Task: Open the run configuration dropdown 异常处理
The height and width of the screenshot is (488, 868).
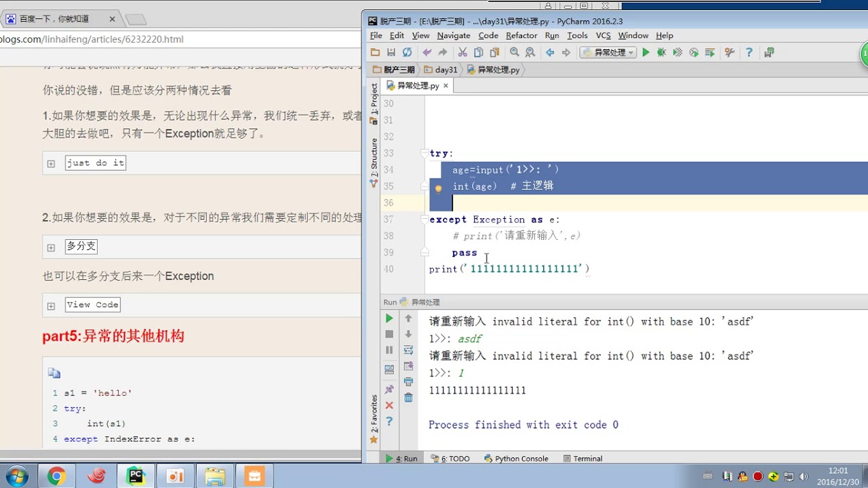Action: (607, 52)
